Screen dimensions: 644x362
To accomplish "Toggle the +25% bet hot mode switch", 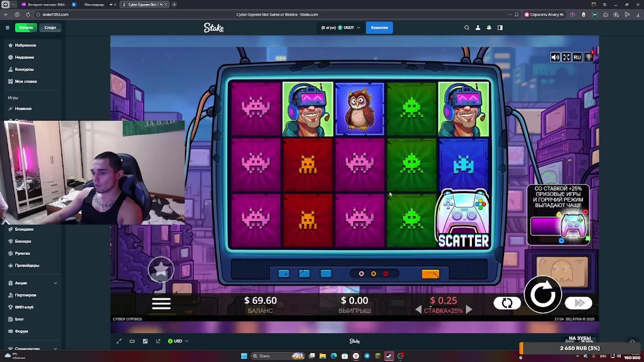I will pyautogui.click(x=558, y=226).
